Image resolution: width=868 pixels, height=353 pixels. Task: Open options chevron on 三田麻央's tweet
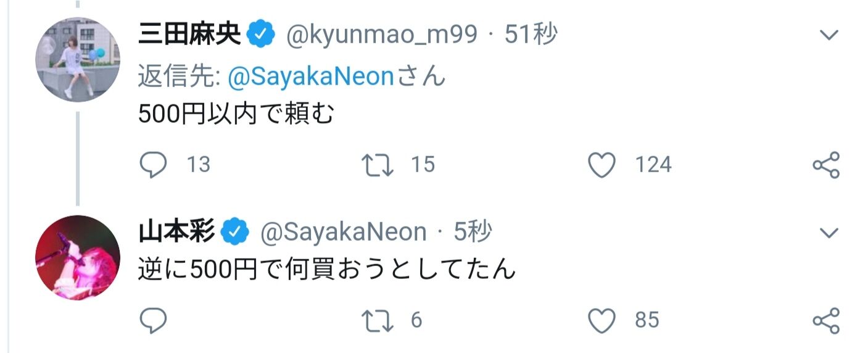(829, 35)
